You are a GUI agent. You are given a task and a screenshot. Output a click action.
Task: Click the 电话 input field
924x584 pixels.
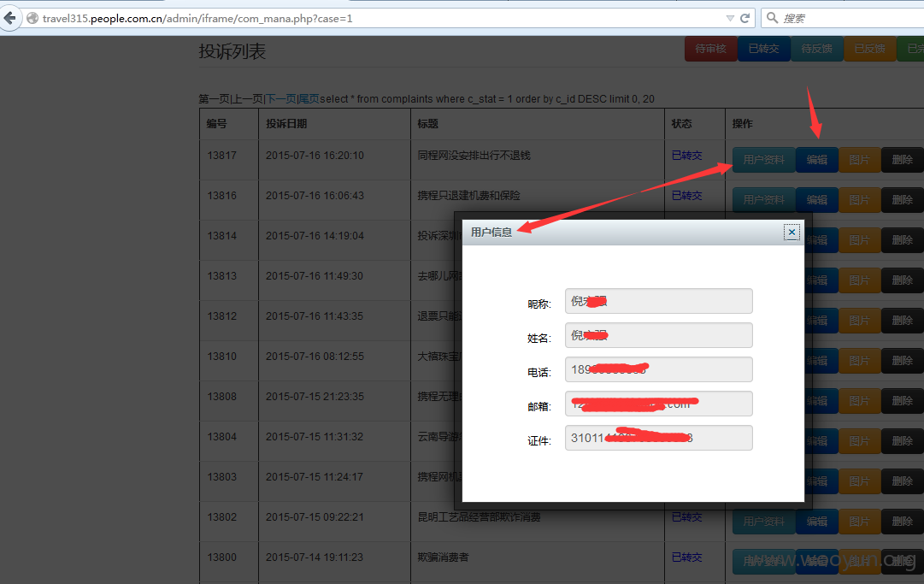point(658,369)
